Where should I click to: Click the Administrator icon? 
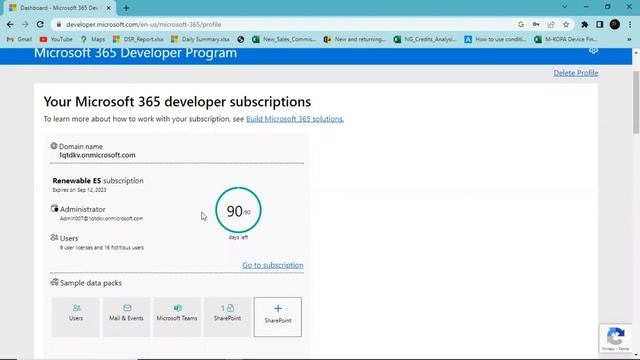point(54,209)
